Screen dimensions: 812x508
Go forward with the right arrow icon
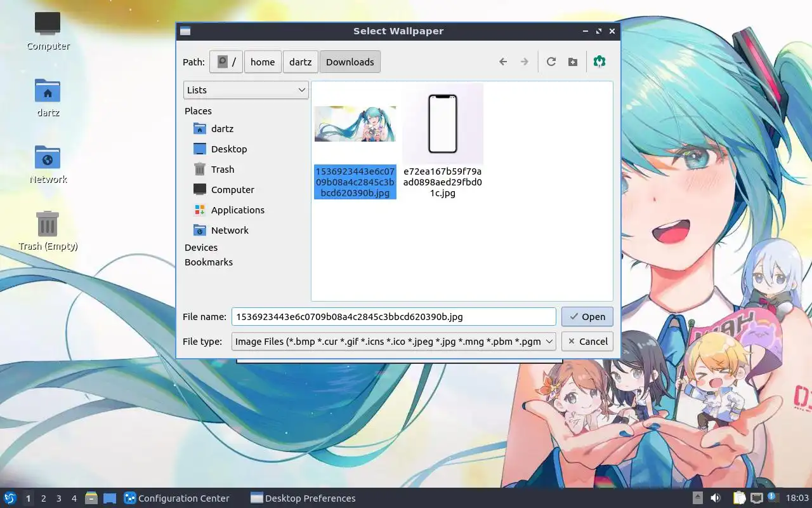(x=524, y=62)
